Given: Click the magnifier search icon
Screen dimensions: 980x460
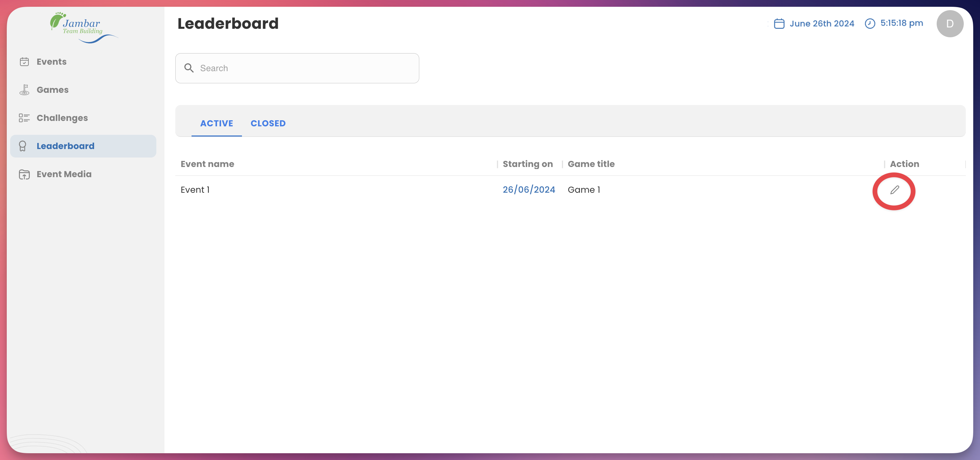Looking at the screenshot, I should 189,68.
